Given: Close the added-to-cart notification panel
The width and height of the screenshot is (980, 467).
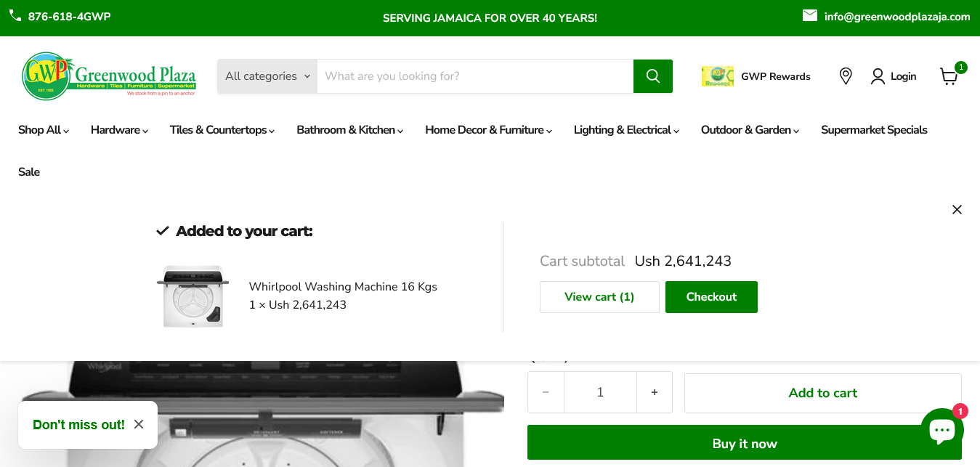Looking at the screenshot, I should click(x=957, y=210).
